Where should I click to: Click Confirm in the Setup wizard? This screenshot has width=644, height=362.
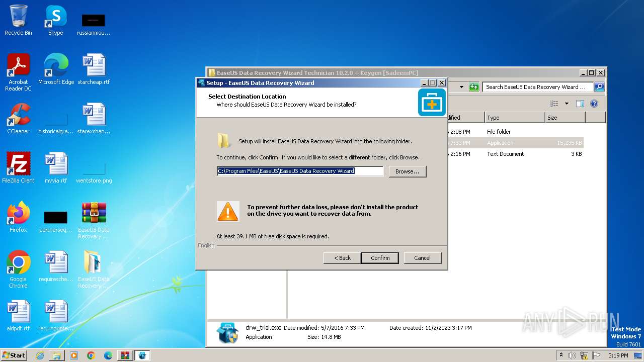tap(380, 258)
